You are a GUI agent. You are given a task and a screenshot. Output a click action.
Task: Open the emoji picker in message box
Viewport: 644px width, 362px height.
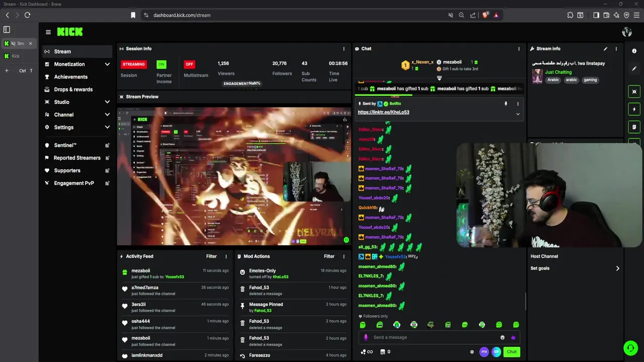coord(502,337)
